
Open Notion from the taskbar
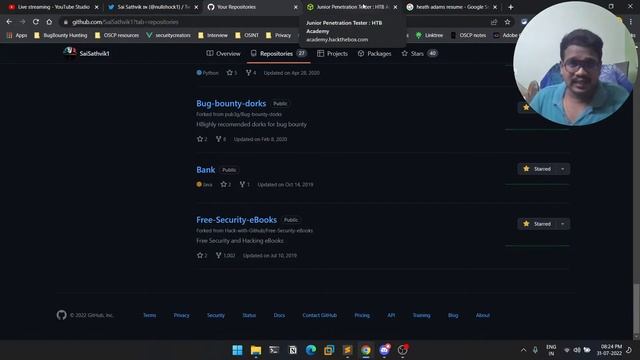click(x=293, y=350)
